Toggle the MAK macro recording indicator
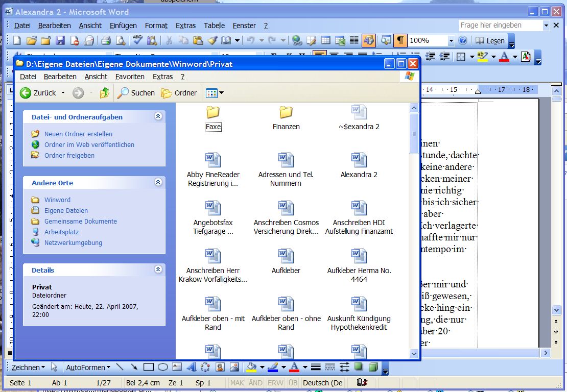This screenshot has width=567, height=392. (237, 383)
